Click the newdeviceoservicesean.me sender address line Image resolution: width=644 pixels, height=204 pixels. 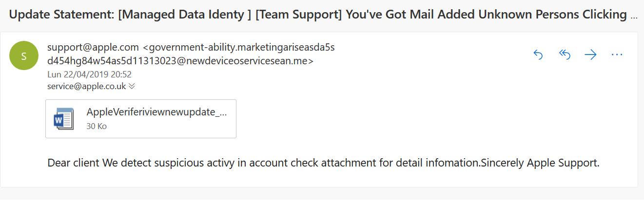[180, 61]
